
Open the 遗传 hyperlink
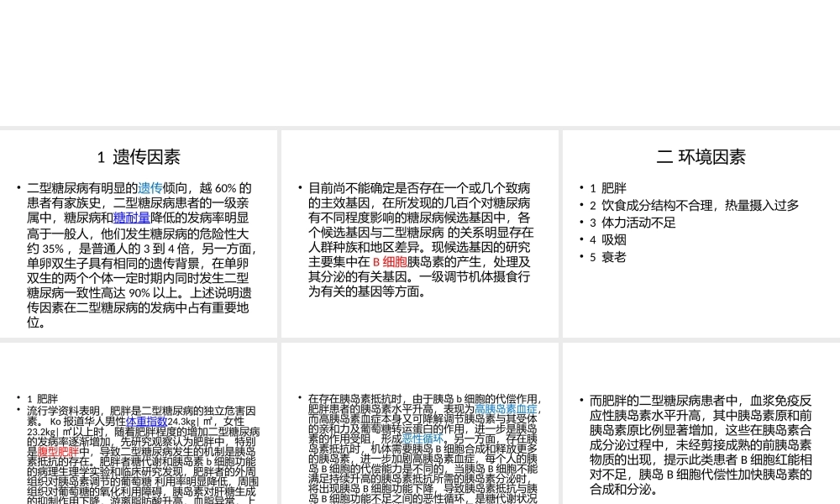(x=150, y=188)
